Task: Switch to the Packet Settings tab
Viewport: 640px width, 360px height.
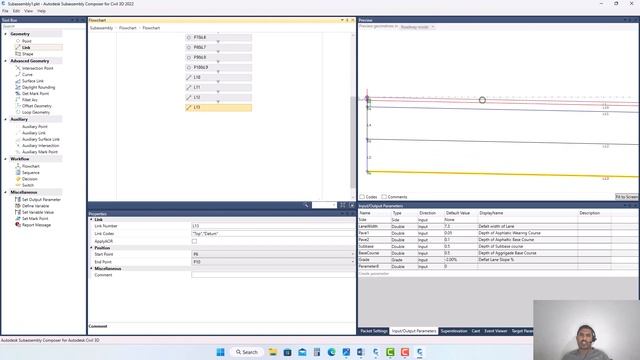Action: (373, 331)
